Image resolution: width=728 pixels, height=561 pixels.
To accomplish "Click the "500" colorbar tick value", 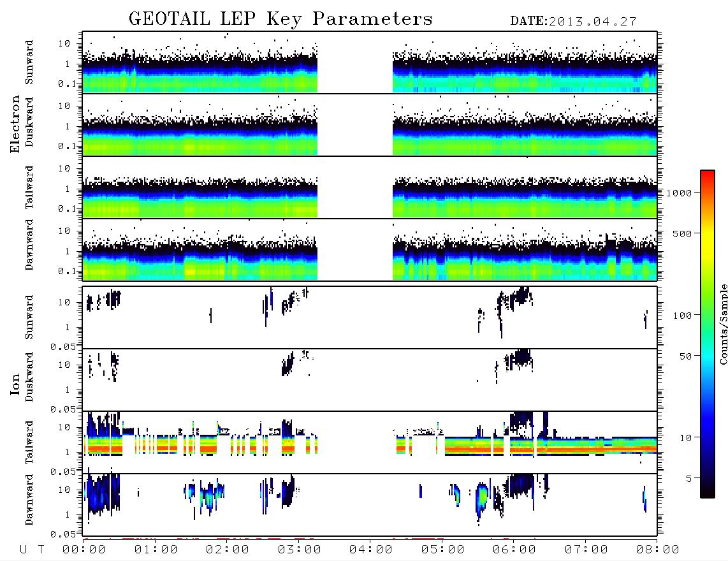I will (682, 233).
